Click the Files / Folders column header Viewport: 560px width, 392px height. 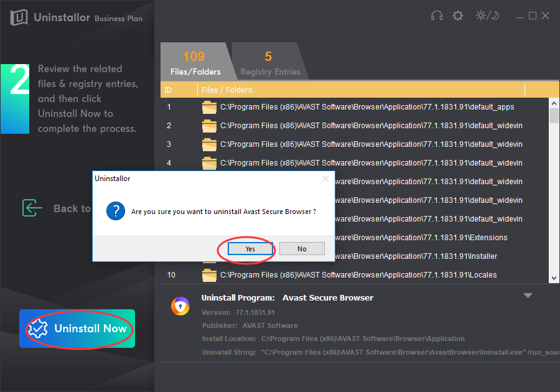coord(361,90)
